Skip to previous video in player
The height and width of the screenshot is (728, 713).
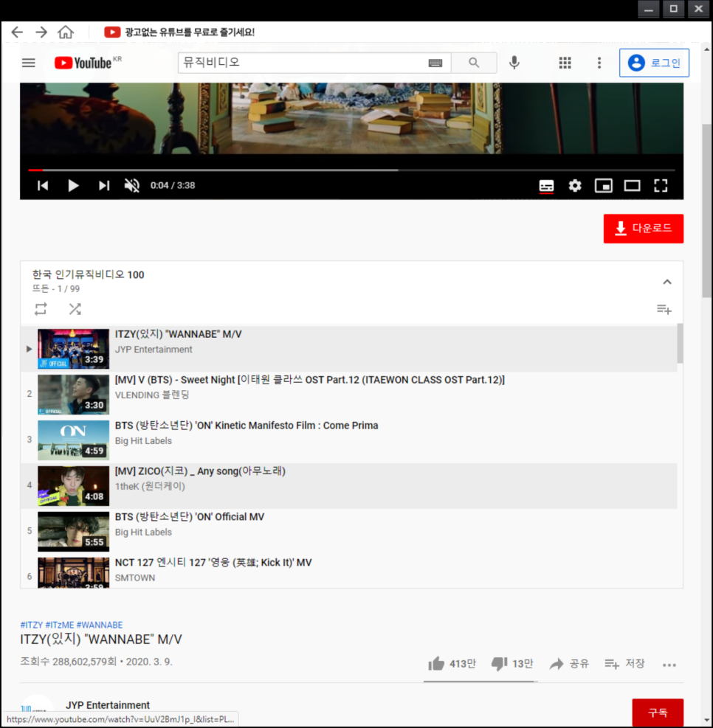pyautogui.click(x=43, y=186)
